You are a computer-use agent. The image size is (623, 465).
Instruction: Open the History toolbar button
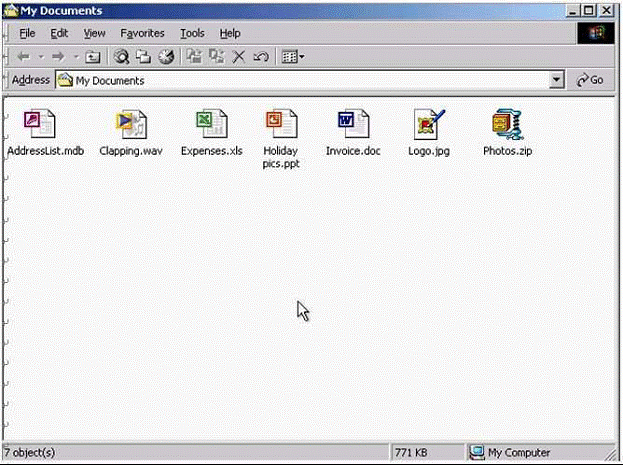pyautogui.click(x=166, y=57)
